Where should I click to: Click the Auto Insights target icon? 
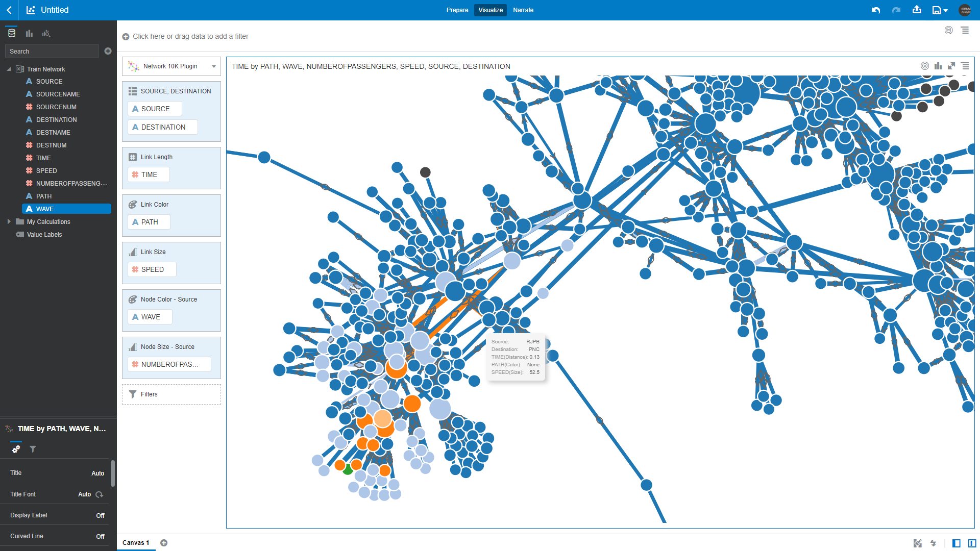coord(925,66)
